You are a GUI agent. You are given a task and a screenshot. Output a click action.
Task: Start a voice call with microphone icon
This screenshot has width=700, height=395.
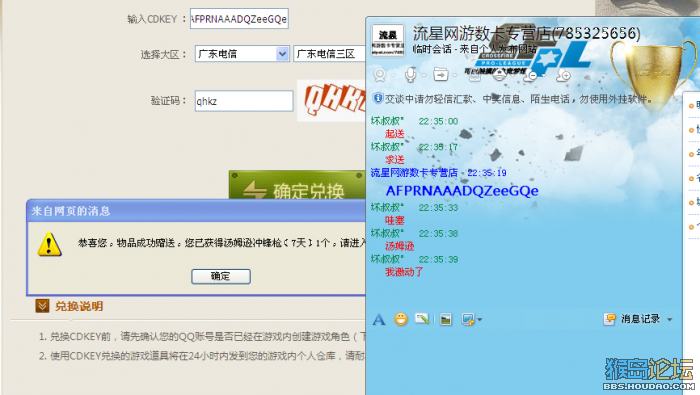410,75
